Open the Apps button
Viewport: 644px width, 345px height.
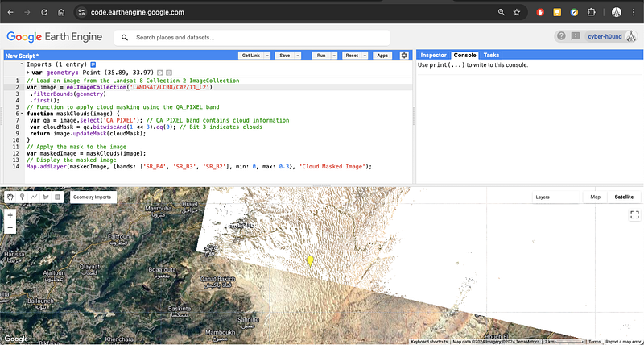pyautogui.click(x=382, y=56)
